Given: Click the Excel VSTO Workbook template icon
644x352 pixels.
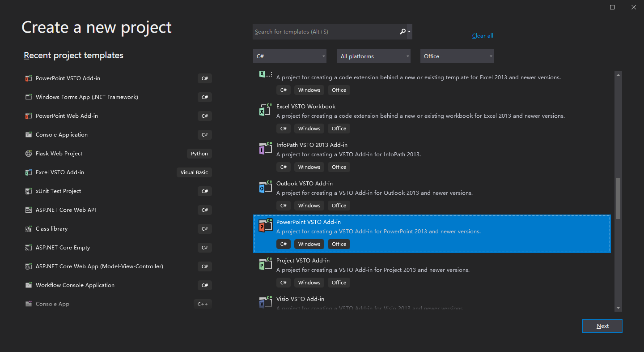Looking at the screenshot, I should click(x=266, y=110).
